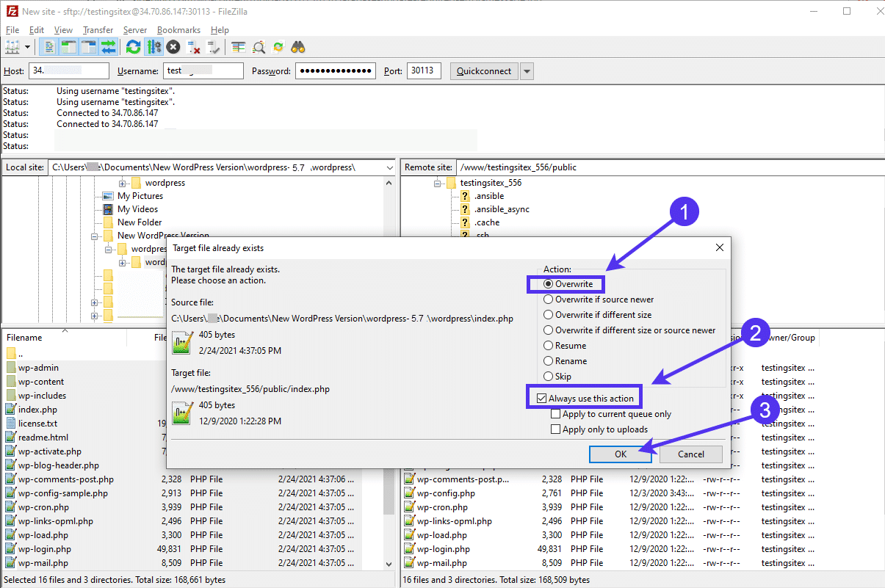This screenshot has height=588, width=885.
Task: Open the Transfer menu
Action: (98, 30)
